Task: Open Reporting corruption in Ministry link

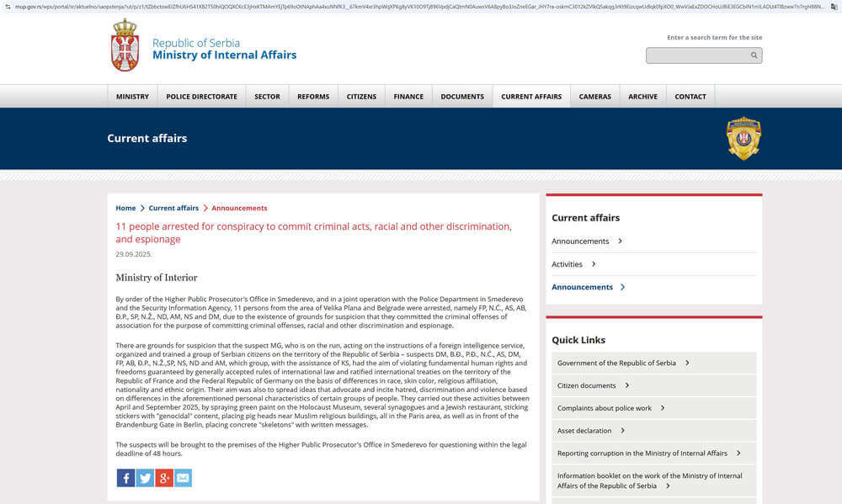Action: (x=642, y=453)
